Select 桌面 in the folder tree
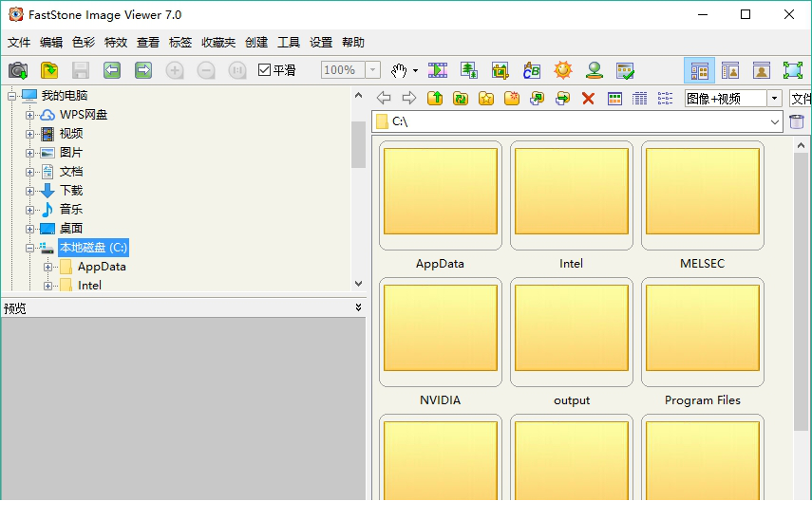 pos(71,228)
